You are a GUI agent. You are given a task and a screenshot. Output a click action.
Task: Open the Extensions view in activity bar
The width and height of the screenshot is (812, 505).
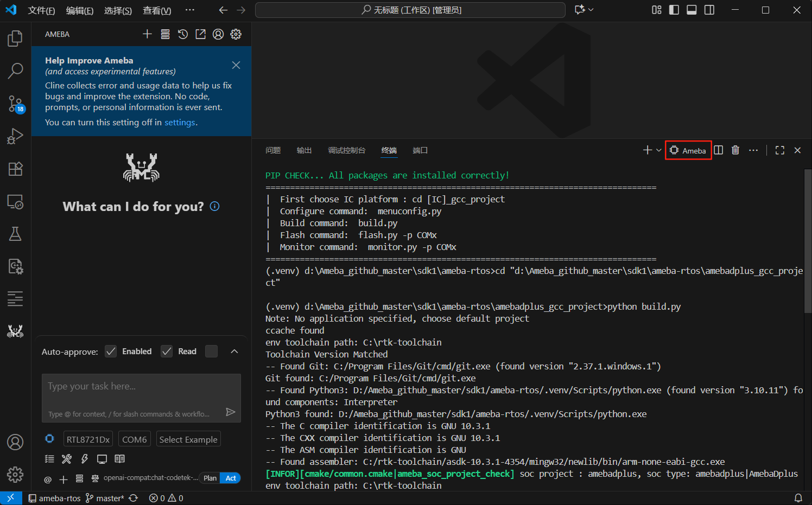tap(15, 169)
